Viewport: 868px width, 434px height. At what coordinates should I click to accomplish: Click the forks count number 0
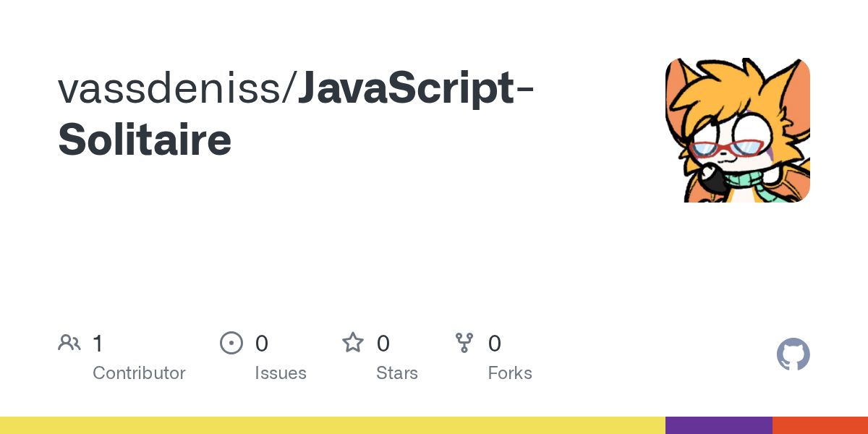495,343
